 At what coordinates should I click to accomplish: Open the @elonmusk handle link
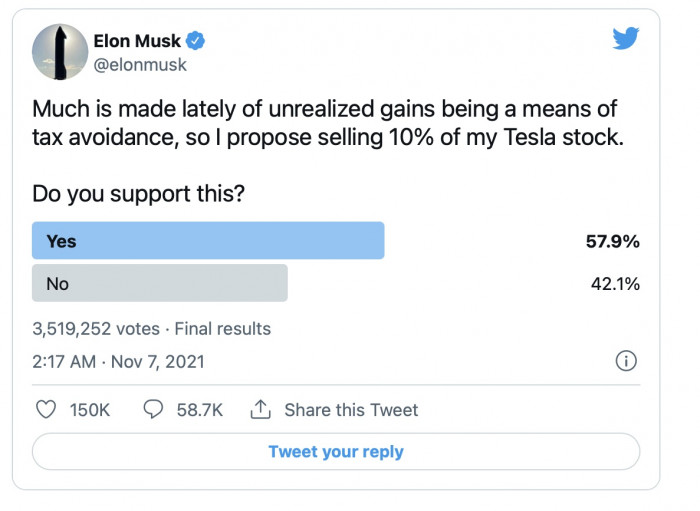click(140, 65)
